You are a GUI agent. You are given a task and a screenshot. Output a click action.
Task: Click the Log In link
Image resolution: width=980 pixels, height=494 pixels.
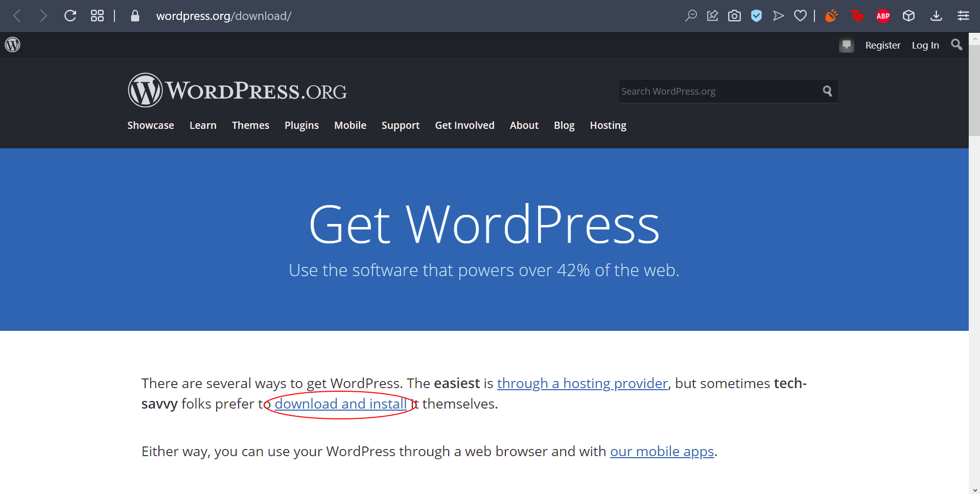tap(925, 45)
